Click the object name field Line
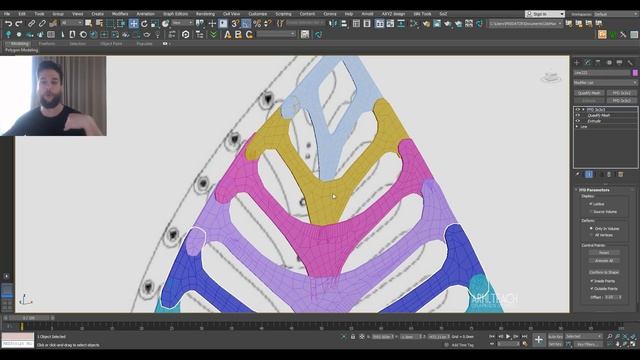This screenshot has height=360, width=640. (x=602, y=73)
